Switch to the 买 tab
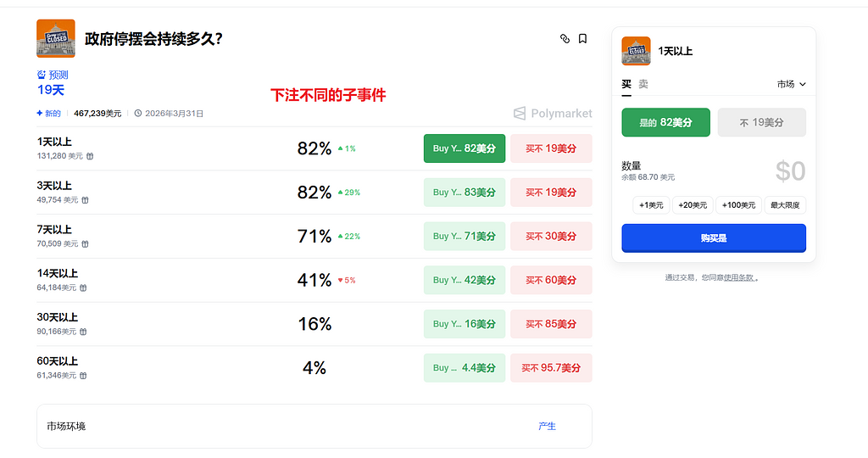The width and height of the screenshot is (868, 458). (626, 84)
